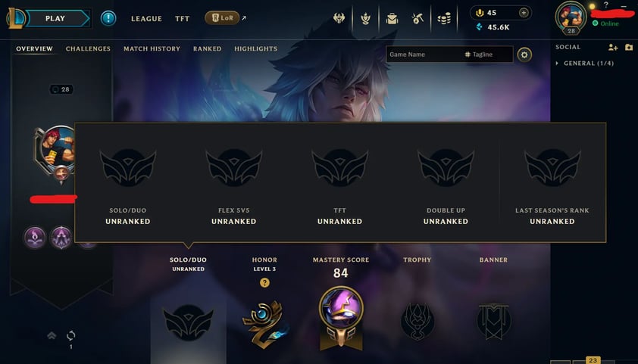Click the alert exclamation icon
The image size is (638, 364).
(108, 18)
